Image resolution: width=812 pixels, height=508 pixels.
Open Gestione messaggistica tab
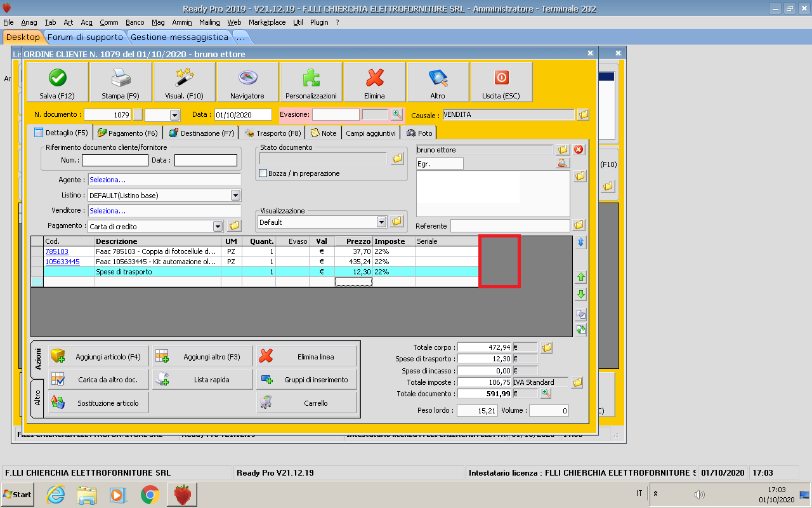(180, 37)
